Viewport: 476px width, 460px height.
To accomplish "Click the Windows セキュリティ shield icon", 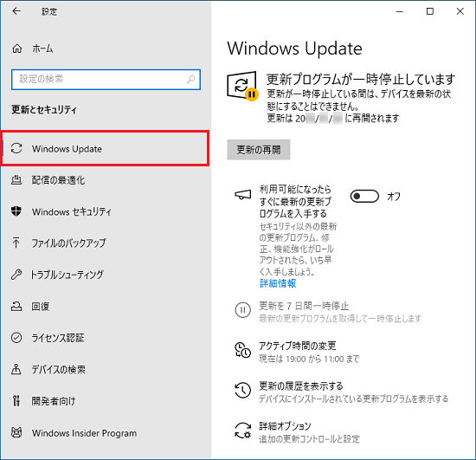I will [16, 211].
